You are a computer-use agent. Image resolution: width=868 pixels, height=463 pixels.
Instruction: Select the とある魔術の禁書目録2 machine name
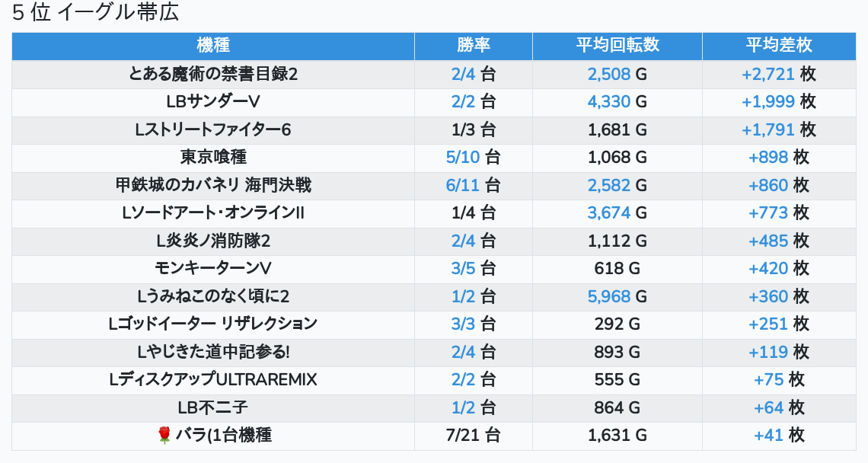coord(213,74)
